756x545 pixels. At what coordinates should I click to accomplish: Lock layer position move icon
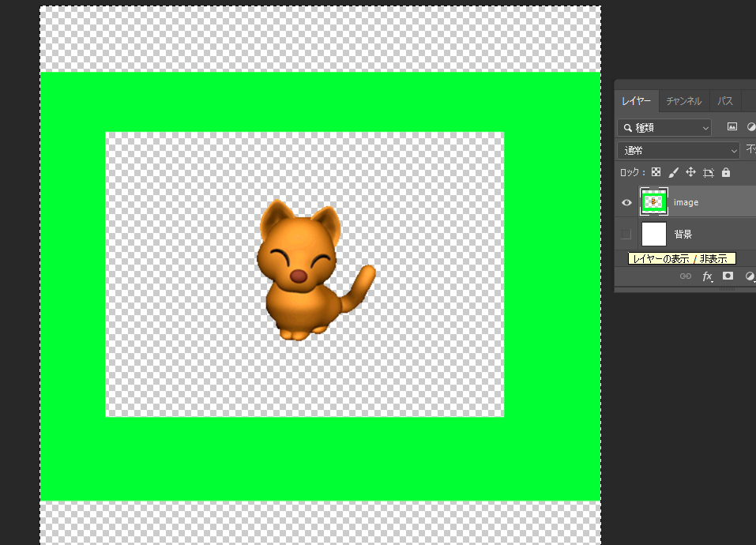click(x=690, y=172)
